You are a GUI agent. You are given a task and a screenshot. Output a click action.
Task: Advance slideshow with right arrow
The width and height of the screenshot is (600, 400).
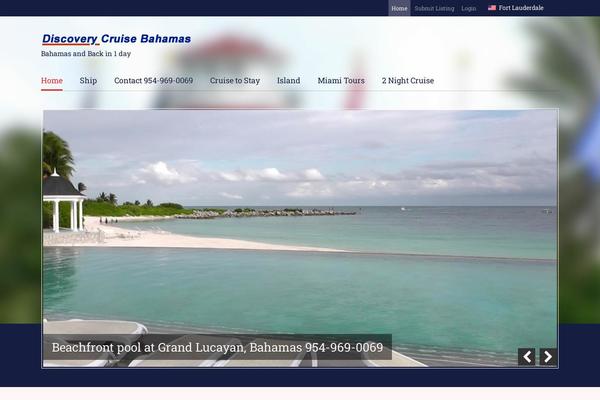tap(548, 357)
